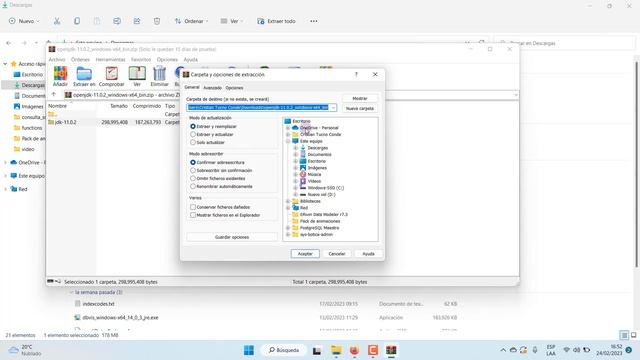
Task: Enable Conservar ficheros dañados checkbox
Action: (193, 207)
